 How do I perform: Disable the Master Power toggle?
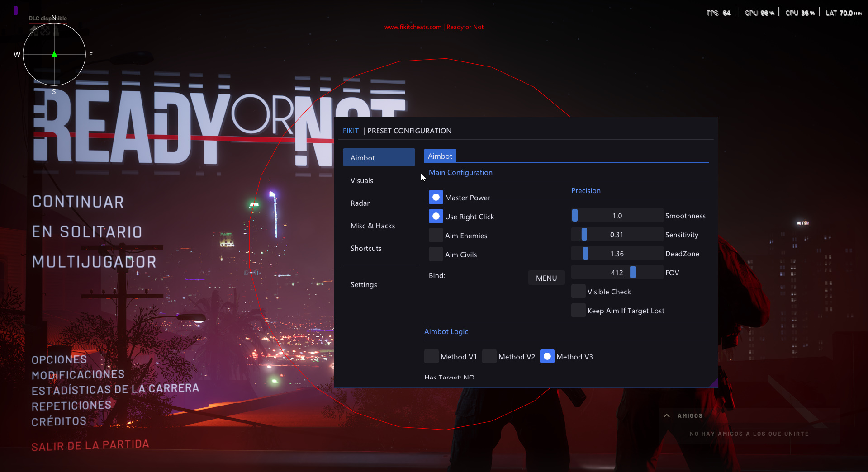(x=436, y=197)
